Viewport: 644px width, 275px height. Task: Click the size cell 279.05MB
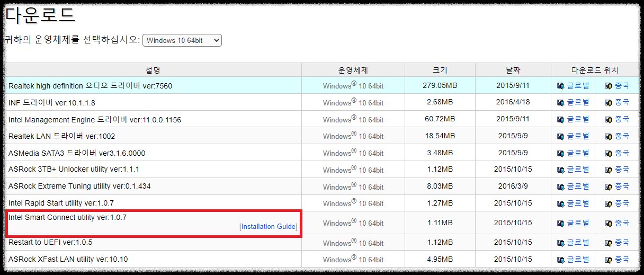pos(440,85)
